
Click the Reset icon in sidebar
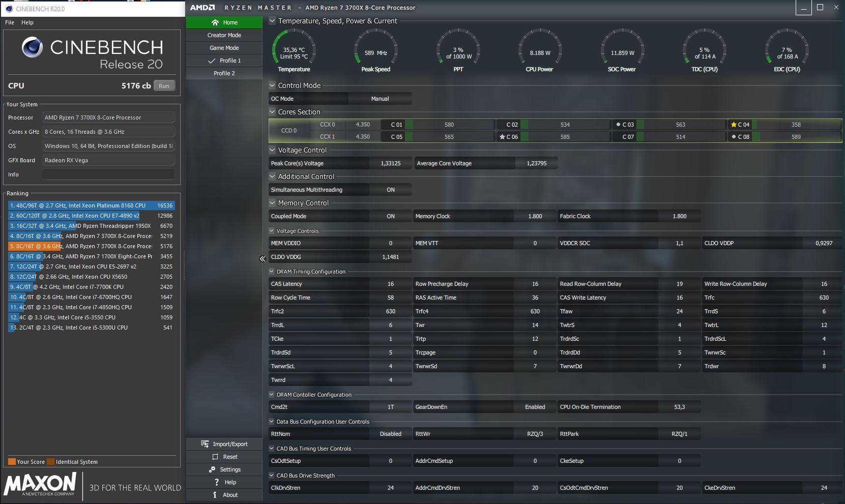point(215,457)
